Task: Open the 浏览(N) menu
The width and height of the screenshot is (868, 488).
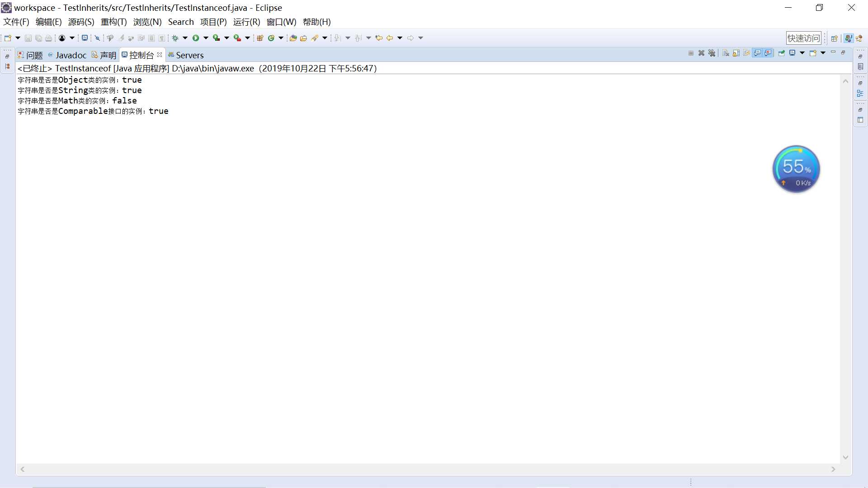Action: tap(147, 22)
